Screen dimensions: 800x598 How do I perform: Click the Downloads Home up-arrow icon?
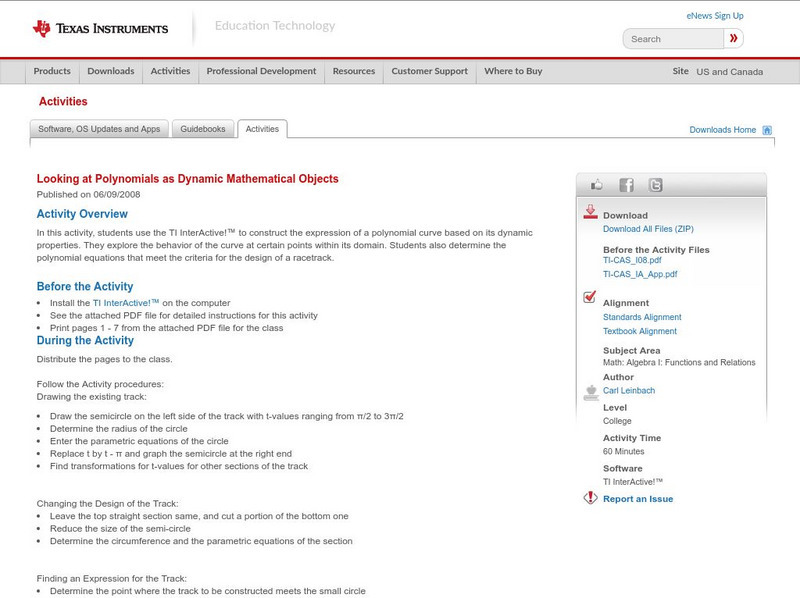click(766, 128)
